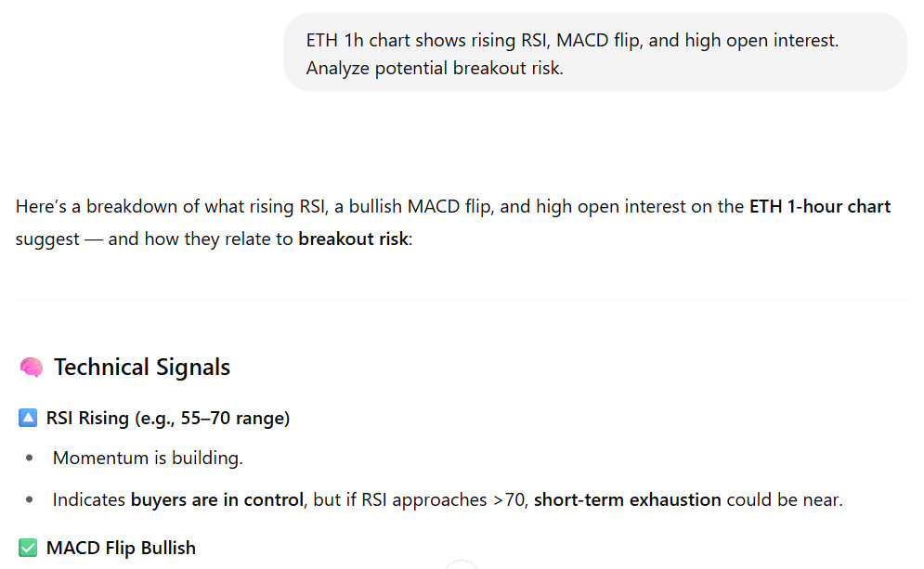The width and height of the screenshot is (924, 569).
Task: Select the user prompt message bubble
Action: (x=595, y=52)
